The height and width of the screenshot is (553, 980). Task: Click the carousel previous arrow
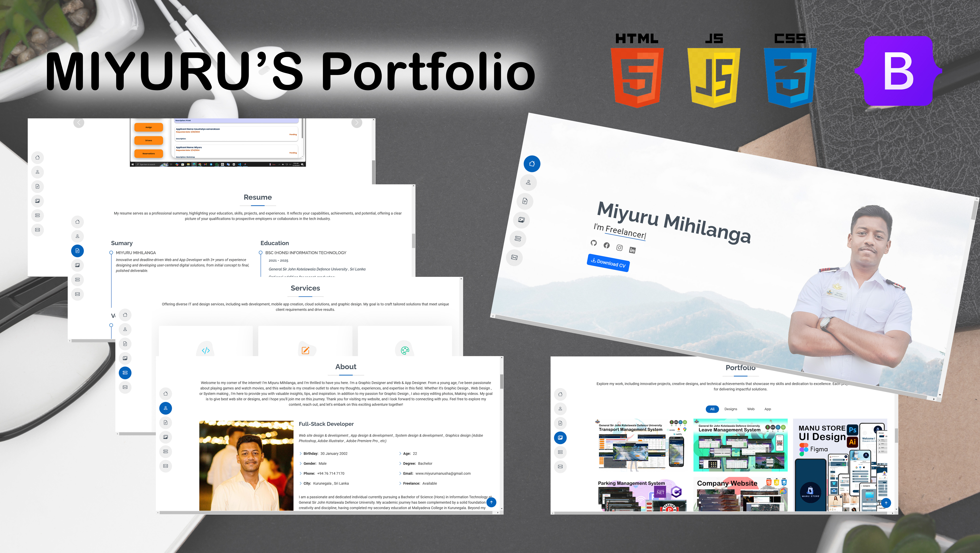tap(79, 123)
